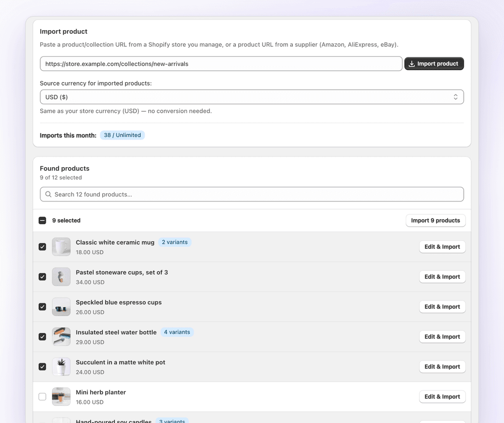
Task: Click the 18.00 USD price
Action: [x=90, y=252]
